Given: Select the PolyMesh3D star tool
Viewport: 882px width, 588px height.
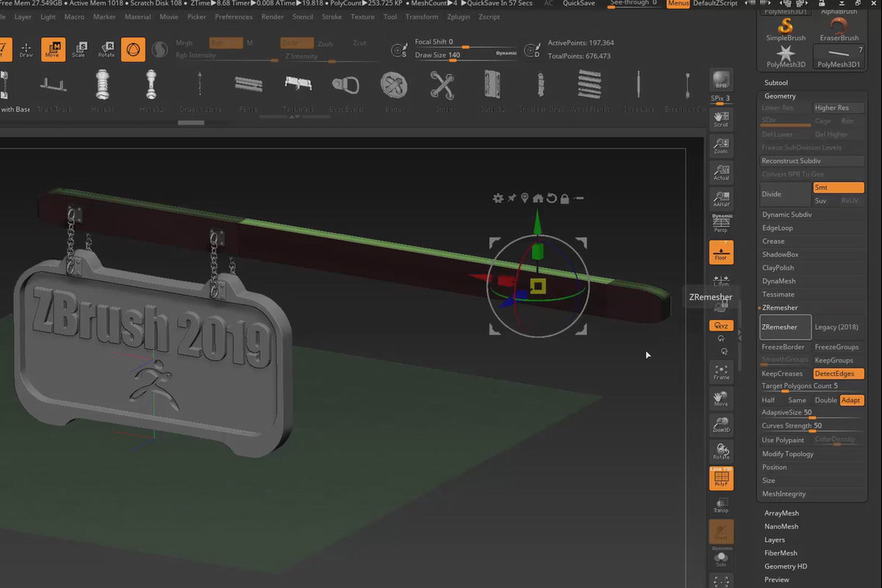Looking at the screenshot, I should tap(786, 57).
